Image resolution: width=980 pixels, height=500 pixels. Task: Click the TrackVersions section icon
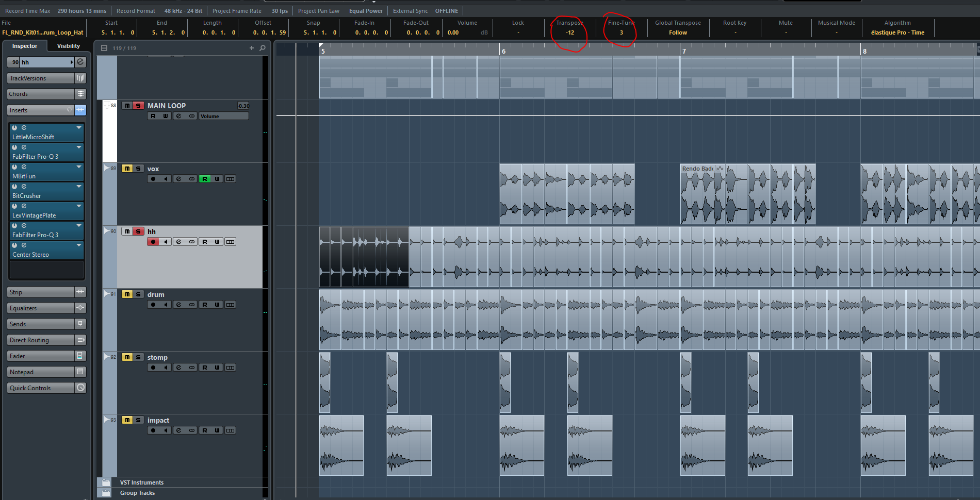80,78
